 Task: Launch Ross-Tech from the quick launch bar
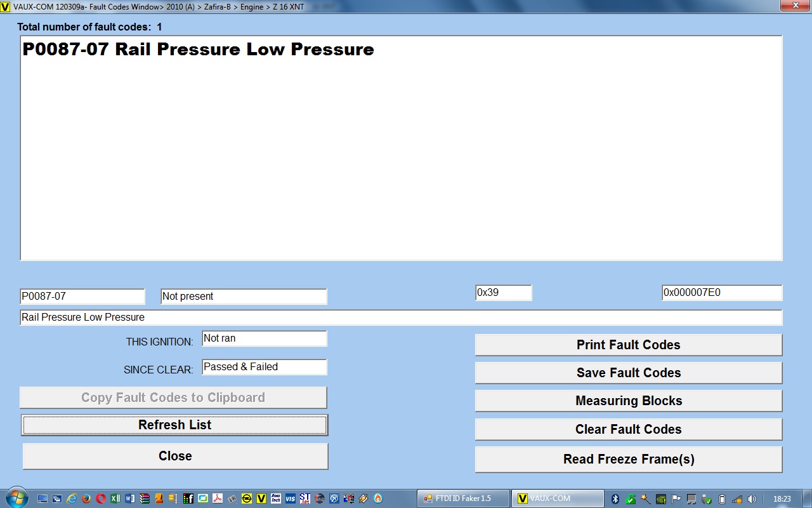pyautogui.click(x=276, y=498)
